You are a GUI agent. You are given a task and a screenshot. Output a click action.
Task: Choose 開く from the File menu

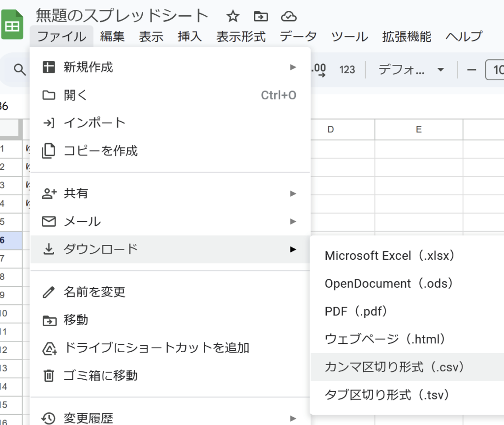[x=75, y=95]
